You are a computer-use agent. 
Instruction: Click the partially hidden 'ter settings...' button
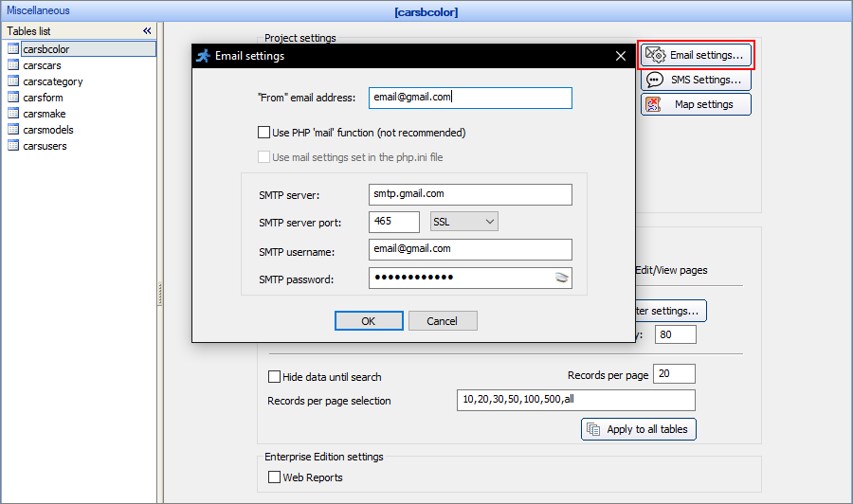click(x=671, y=311)
